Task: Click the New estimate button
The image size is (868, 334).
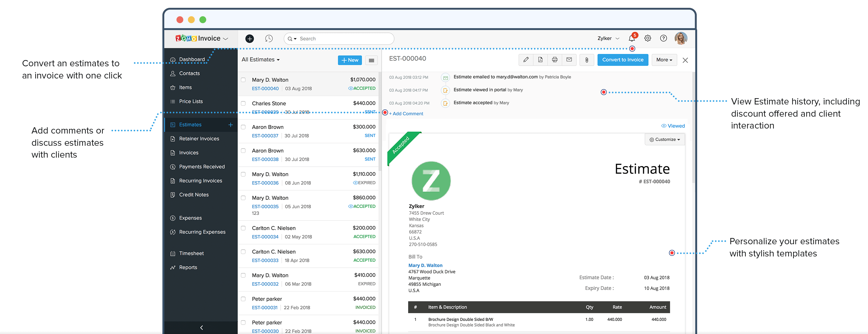Action: [350, 60]
